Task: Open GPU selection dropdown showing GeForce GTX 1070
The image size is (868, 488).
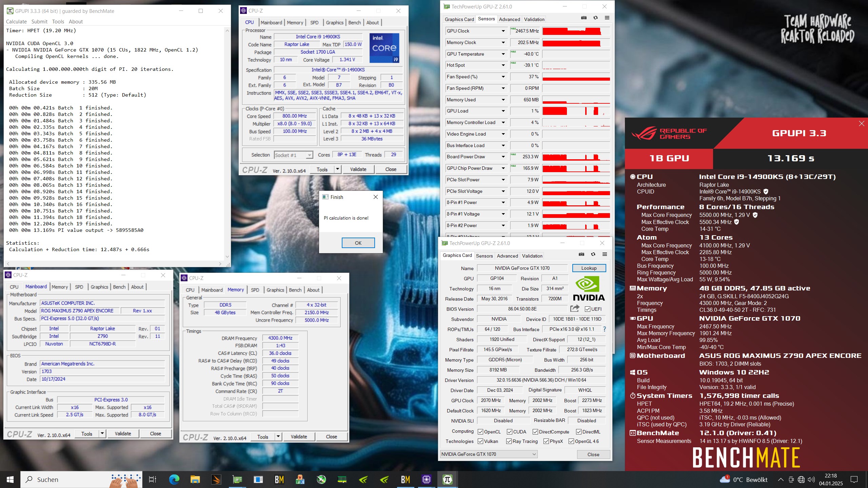Action: click(x=489, y=454)
